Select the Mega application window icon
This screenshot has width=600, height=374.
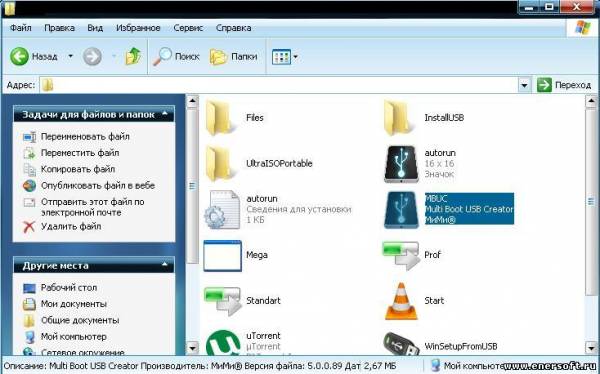pos(222,255)
